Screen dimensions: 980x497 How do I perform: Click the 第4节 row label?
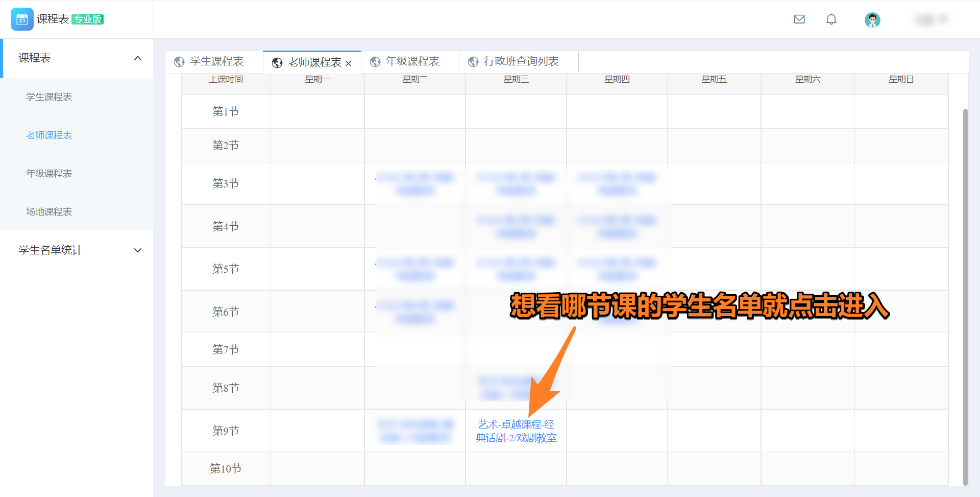click(226, 227)
